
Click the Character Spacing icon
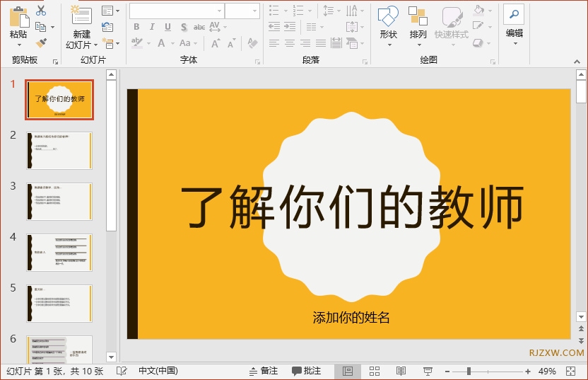215,27
